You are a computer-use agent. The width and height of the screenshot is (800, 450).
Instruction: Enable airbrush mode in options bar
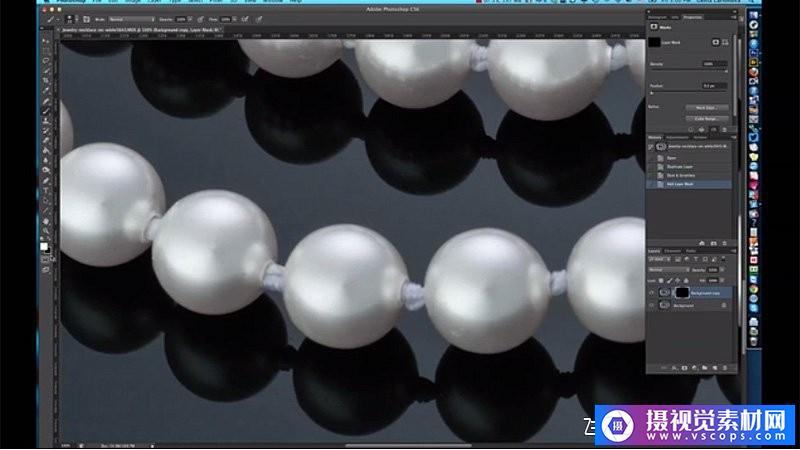[245, 19]
